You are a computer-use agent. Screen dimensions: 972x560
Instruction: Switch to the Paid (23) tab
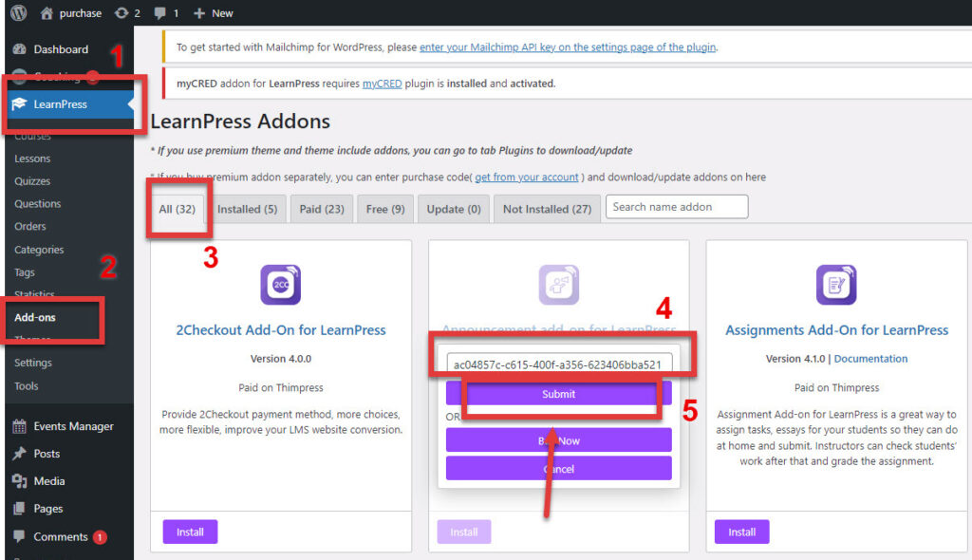coord(322,209)
